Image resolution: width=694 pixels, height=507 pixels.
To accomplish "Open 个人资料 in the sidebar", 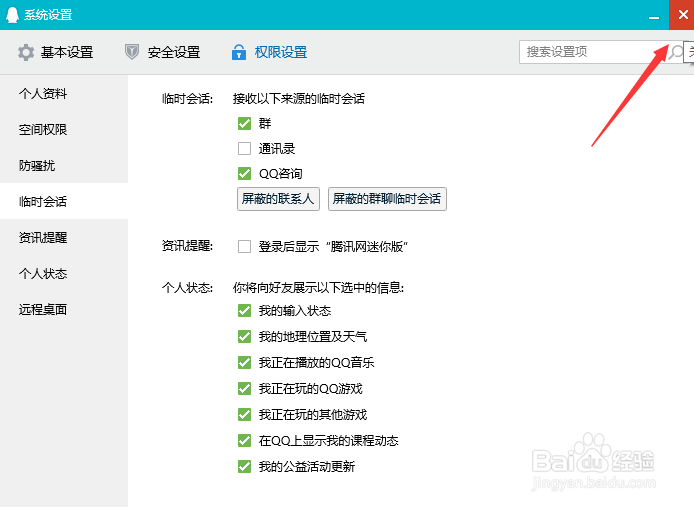I will click(x=64, y=93).
